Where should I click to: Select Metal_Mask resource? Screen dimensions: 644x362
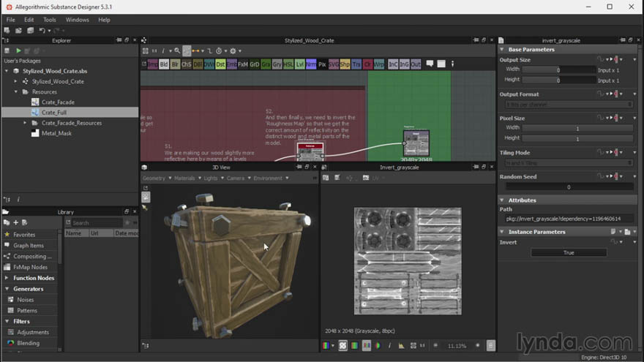tap(56, 133)
